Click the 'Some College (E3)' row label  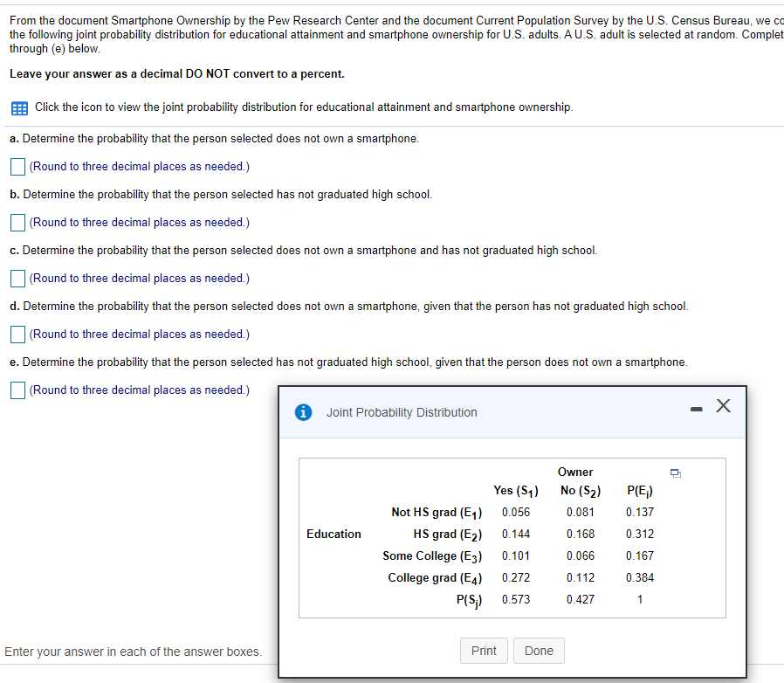[432, 556]
